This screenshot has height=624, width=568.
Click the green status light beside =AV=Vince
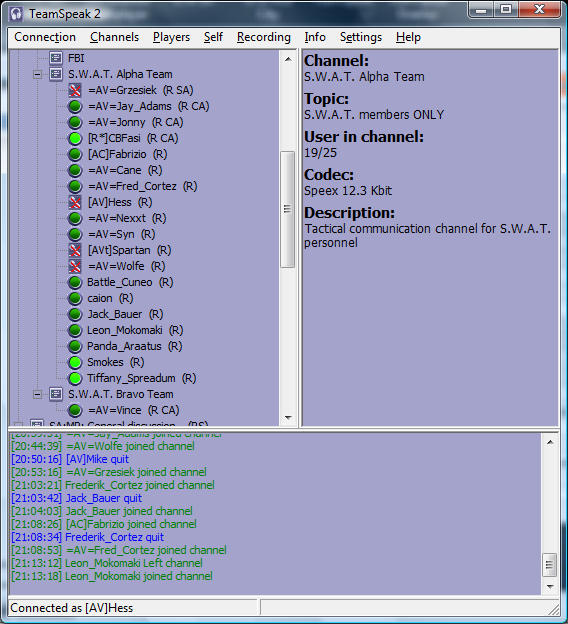(x=75, y=410)
